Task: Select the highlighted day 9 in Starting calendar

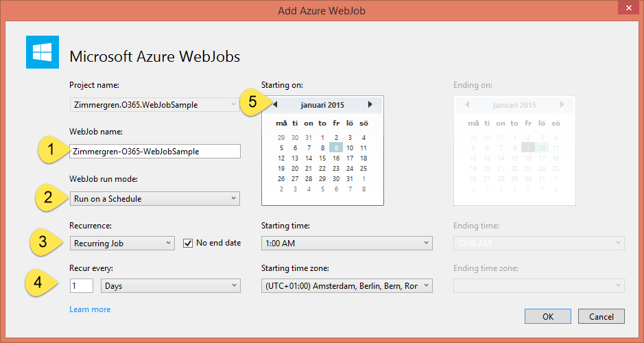Action: click(x=336, y=147)
